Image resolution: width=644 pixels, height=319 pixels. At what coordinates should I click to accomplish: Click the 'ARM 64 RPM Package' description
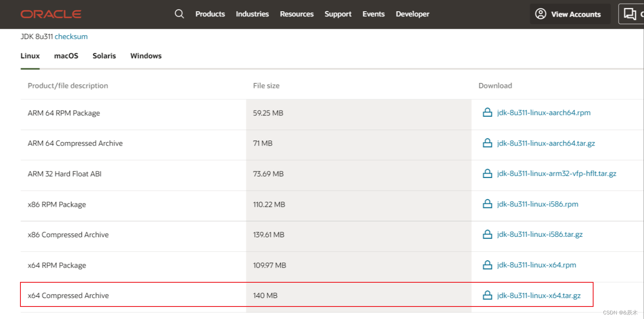click(64, 113)
